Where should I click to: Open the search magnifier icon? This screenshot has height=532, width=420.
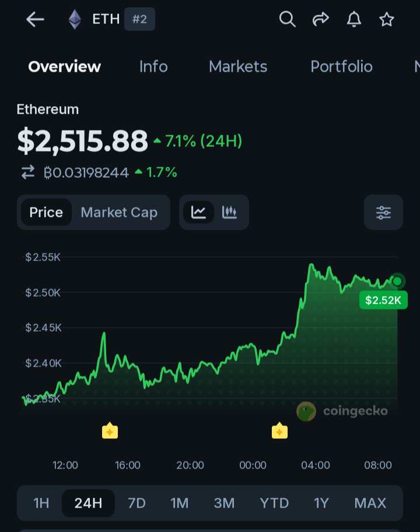287,19
